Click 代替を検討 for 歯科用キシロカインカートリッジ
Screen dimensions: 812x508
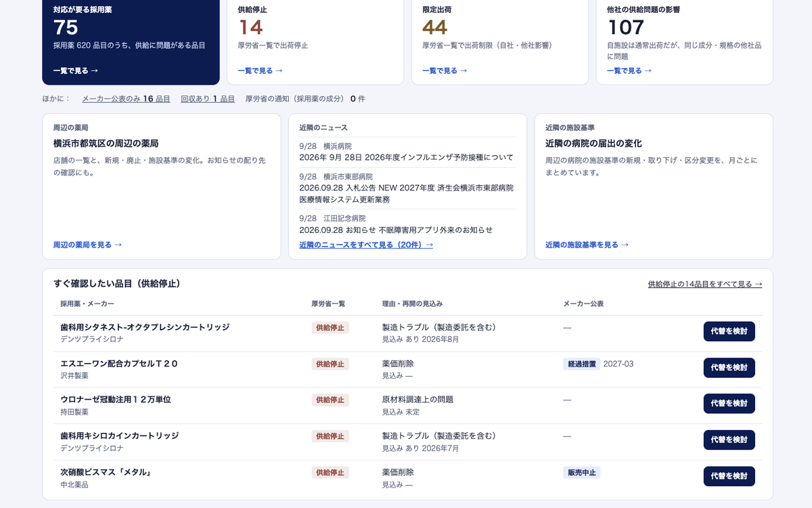click(729, 440)
